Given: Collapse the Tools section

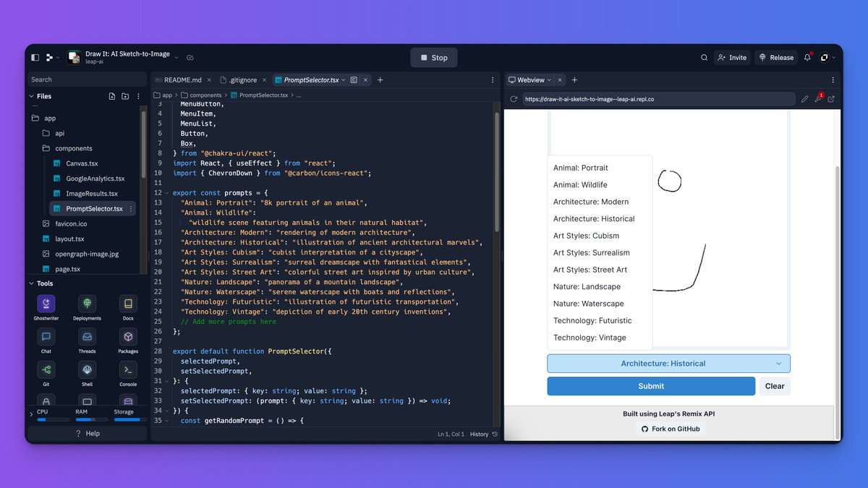Looking at the screenshot, I should [31, 283].
